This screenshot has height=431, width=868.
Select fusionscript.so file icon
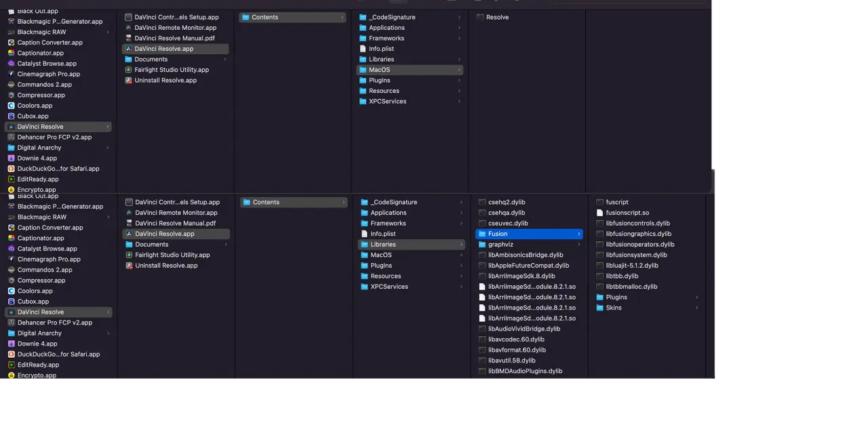click(599, 213)
